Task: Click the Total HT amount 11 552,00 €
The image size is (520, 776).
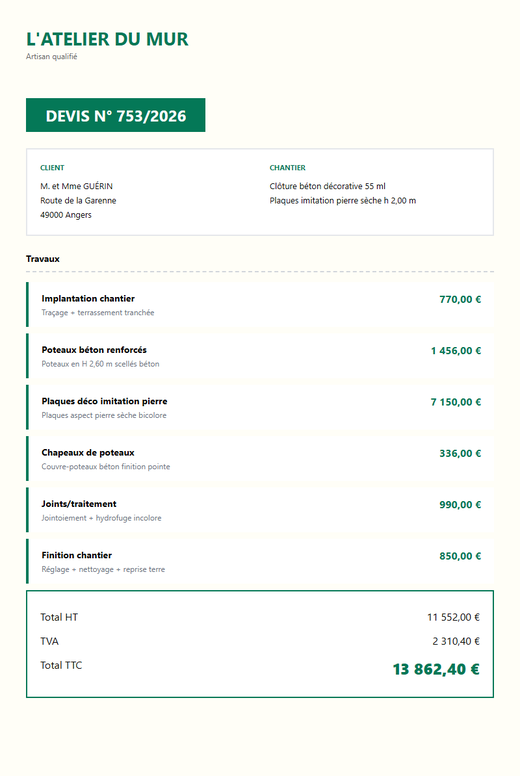Action: click(454, 617)
